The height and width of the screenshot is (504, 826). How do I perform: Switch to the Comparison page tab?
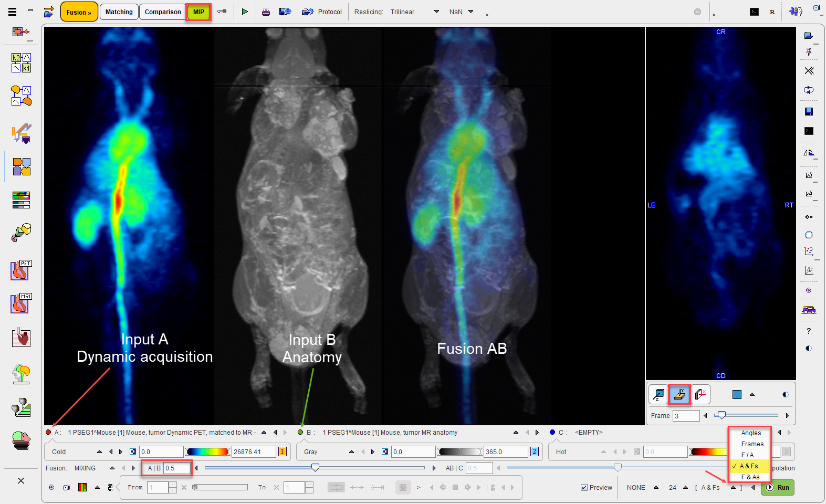point(163,12)
